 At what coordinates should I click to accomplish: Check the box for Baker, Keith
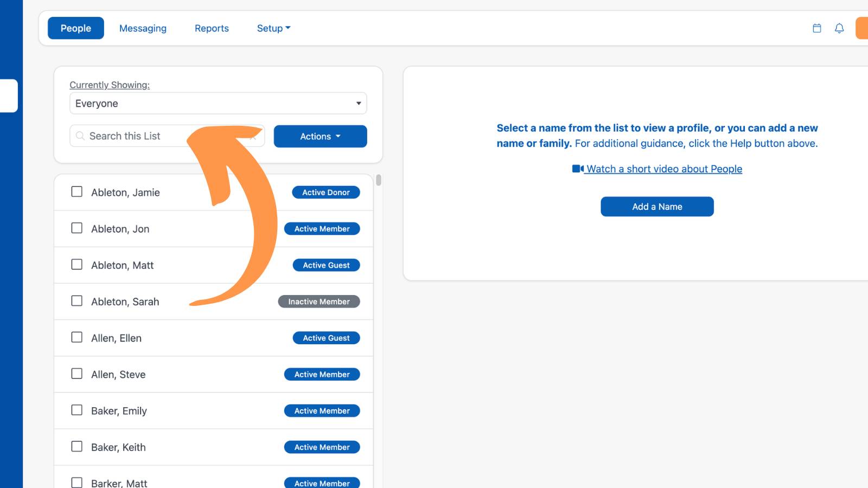coord(77,447)
